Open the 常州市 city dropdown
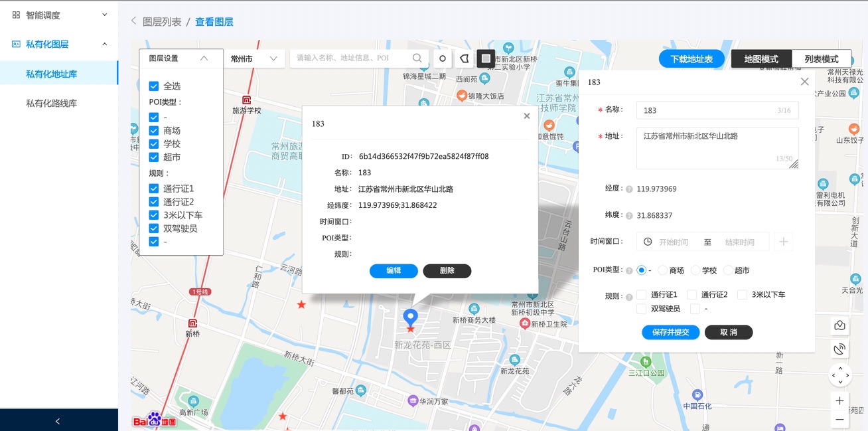The height and width of the screenshot is (431, 868). 253,58
